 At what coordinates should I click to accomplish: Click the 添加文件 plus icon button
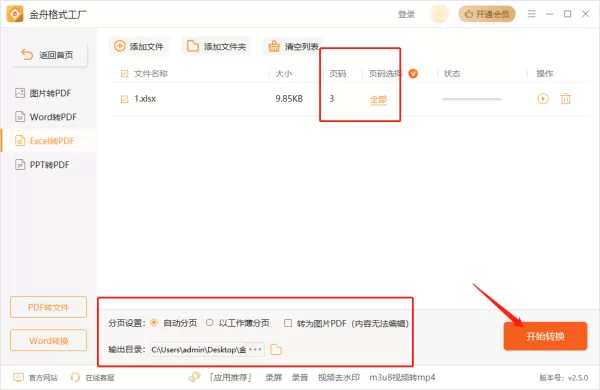[139, 46]
